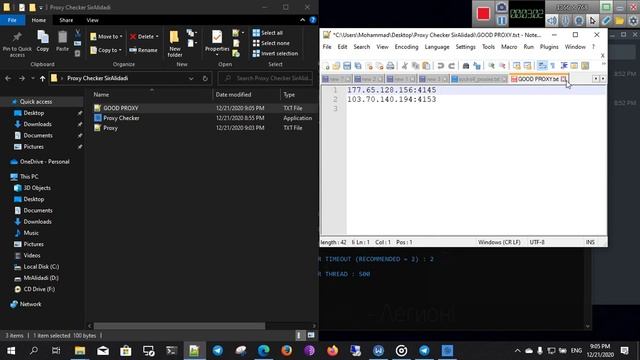The height and width of the screenshot is (360, 640).
Task: Open the View ribbon tab in File Explorer
Action: (x=92, y=20)
